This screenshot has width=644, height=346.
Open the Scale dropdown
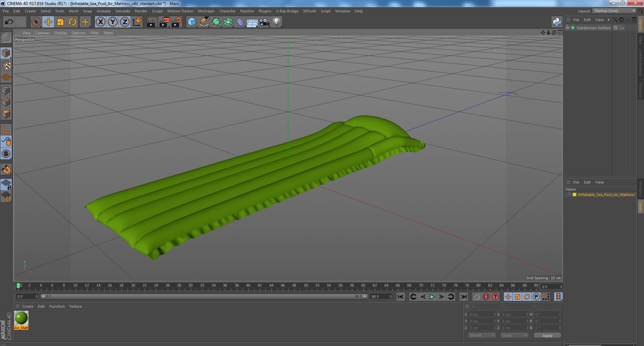tap(514, 335)
